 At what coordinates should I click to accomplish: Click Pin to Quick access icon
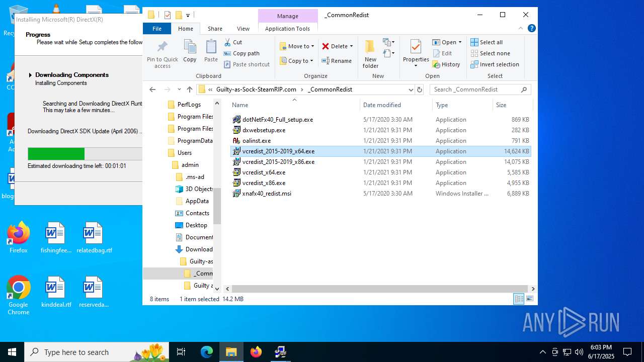tap(162, 54)
